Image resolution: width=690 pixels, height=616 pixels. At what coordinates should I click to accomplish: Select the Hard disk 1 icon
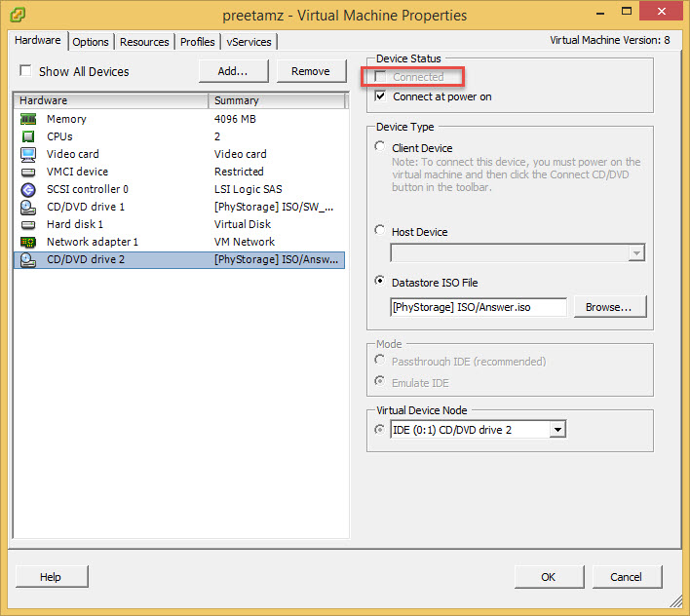pyautogui.click(x=28, y=224)
